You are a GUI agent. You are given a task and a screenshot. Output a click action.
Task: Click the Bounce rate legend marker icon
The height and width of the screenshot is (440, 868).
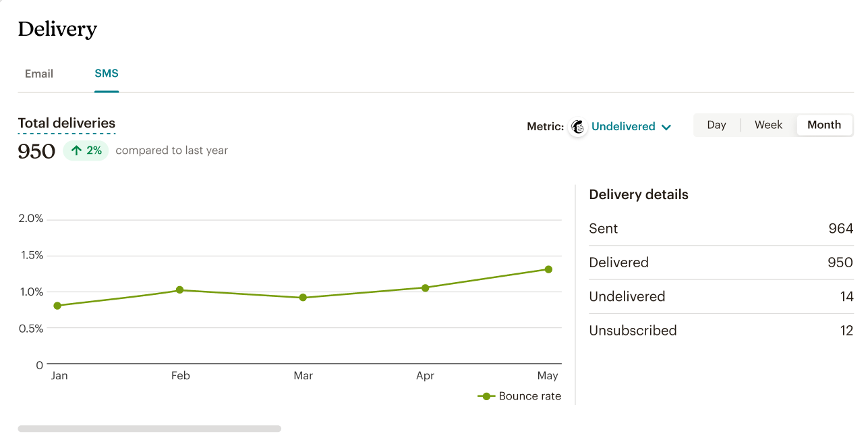coord(486,396)
